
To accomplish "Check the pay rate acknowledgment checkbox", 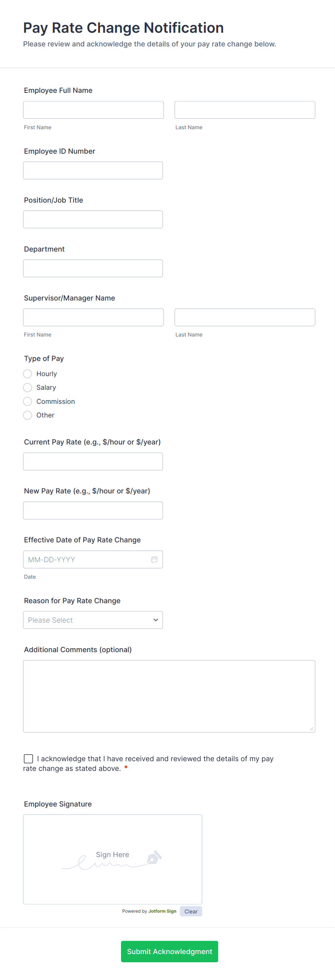I will pyautogui.click(x=28, y=759).
